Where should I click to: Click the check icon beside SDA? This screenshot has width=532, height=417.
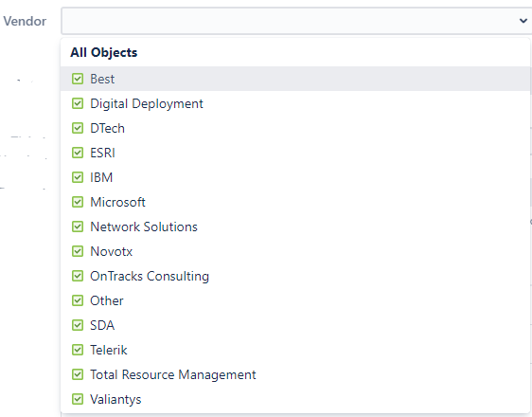[x=78, y=325]
